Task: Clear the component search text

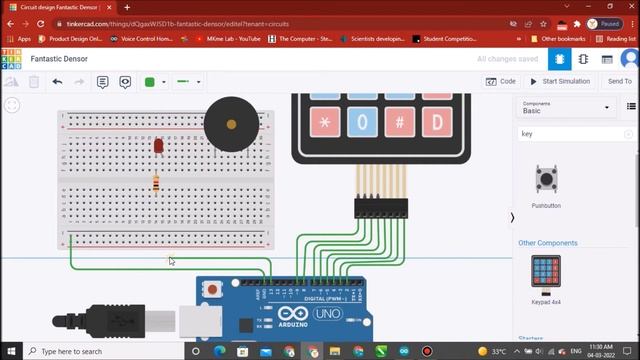Action: point(628,134)
